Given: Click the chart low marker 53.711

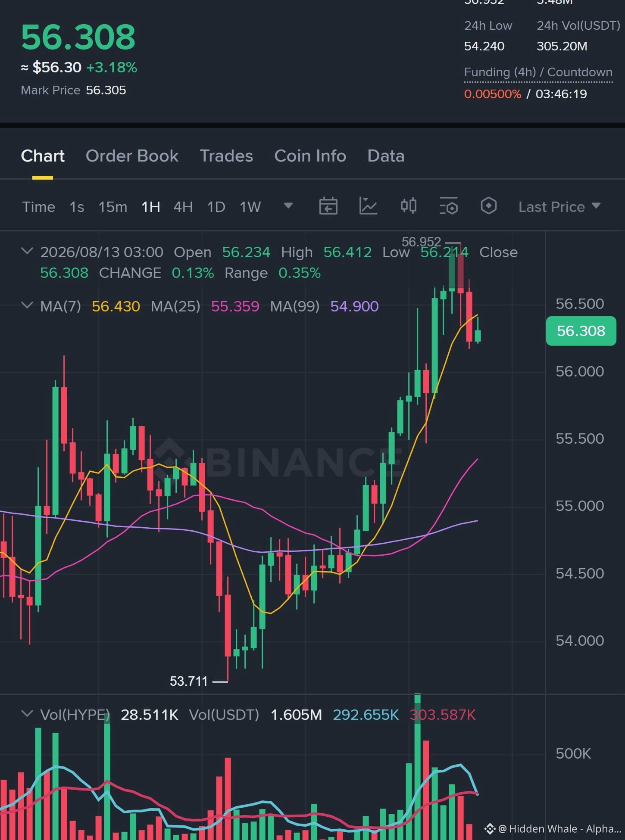Looking at the screenshot, I should point(189,681).
